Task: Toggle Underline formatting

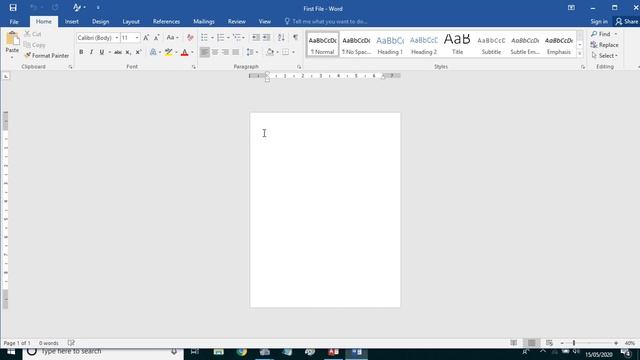Action: tap(102, 52)
